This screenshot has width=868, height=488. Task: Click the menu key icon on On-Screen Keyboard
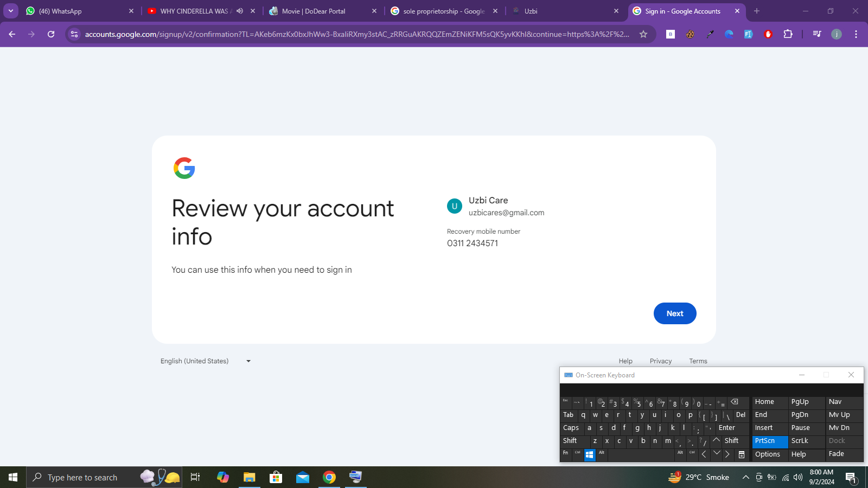(x=742, y=455)
